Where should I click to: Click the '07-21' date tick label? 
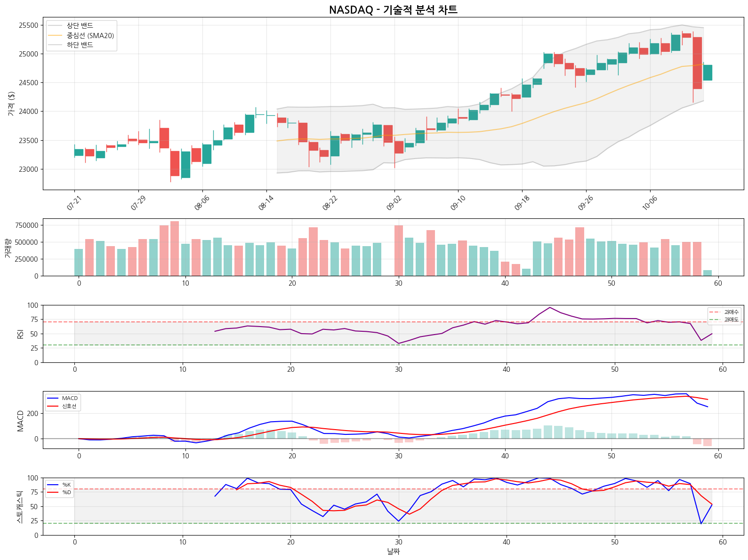point(74,203)
